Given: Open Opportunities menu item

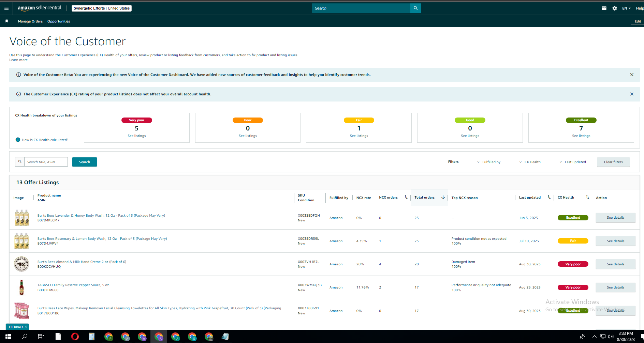Looking at the screenshot, I should click(59, 21).
